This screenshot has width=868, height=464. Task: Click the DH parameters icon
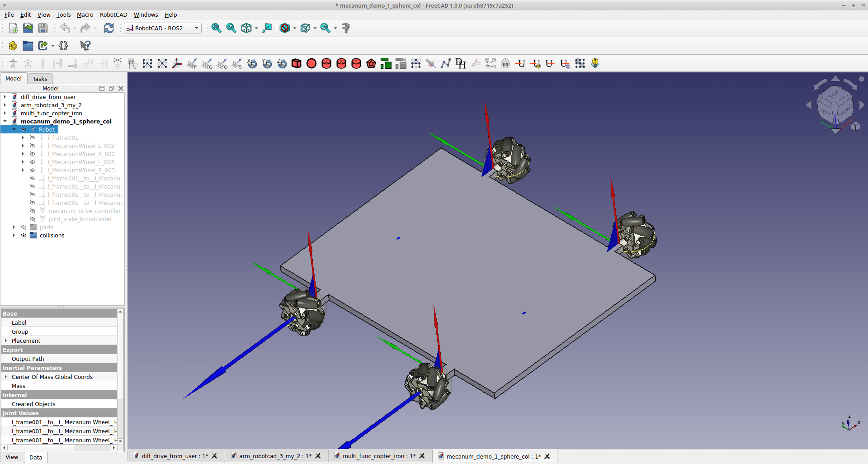pos(461,64)
